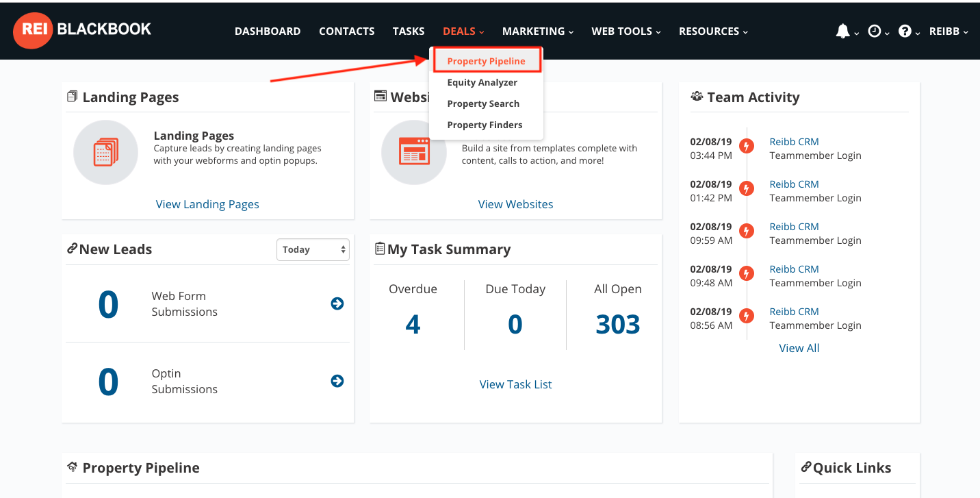Viewport: 980px width, 498px height.
Task: Open Reibb CRM link at 09:48 AM
Action: coord(794,269)
